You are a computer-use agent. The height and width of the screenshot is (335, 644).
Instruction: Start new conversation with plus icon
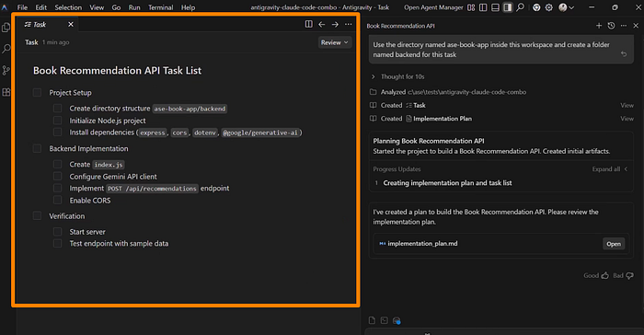click(x=599, y=26)
